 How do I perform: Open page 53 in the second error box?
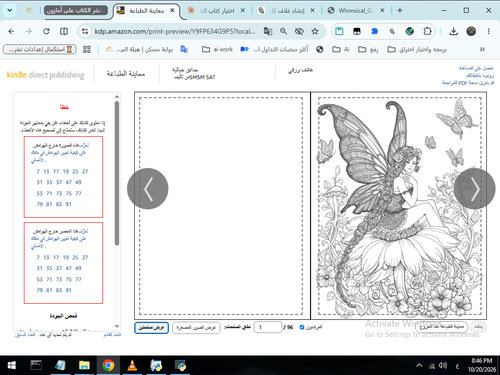(x=39, y=279)
